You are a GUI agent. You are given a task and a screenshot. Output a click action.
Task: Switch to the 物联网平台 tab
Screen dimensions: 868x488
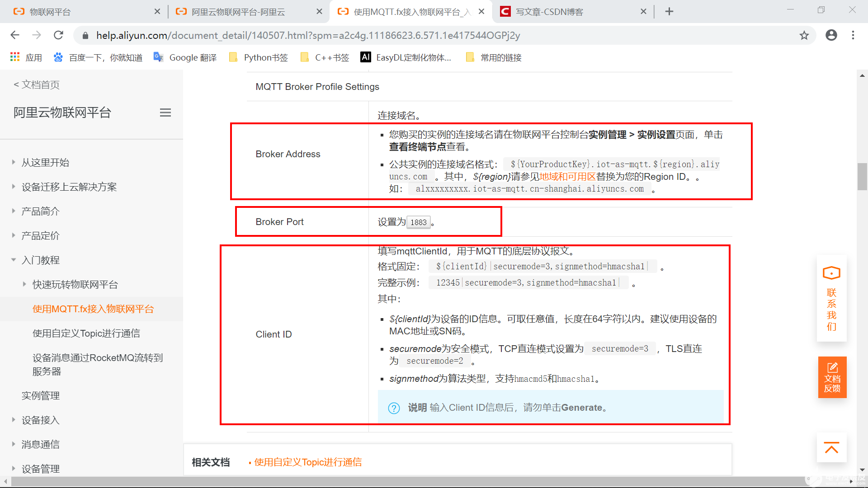click(51, 11)
